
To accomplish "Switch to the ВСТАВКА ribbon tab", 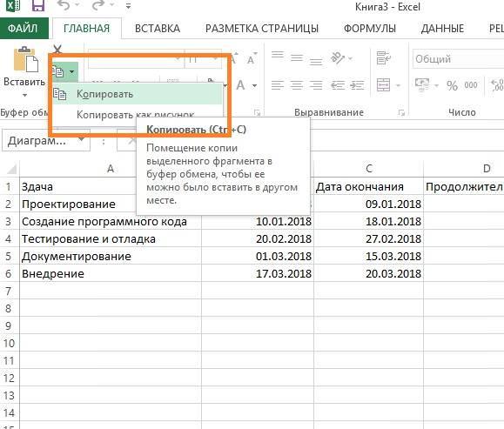I will (x=158, y=28).
